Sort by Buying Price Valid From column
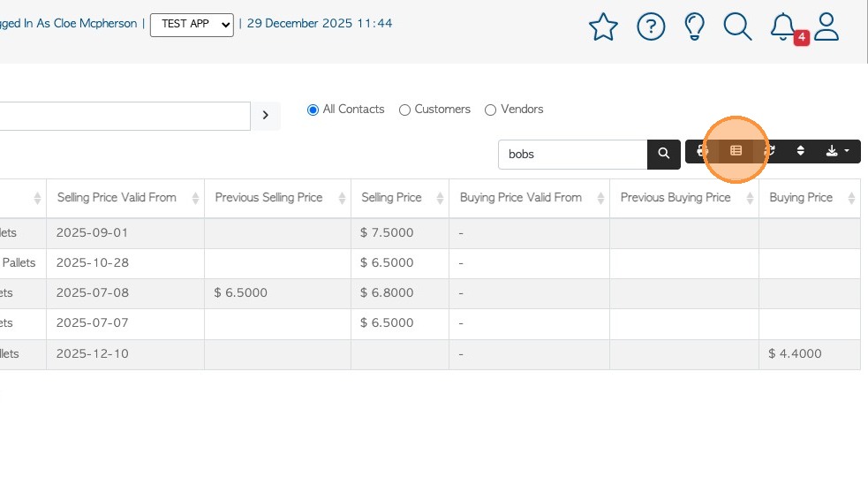The height and width of the screenshot is (485, 868). pos(521,198)
